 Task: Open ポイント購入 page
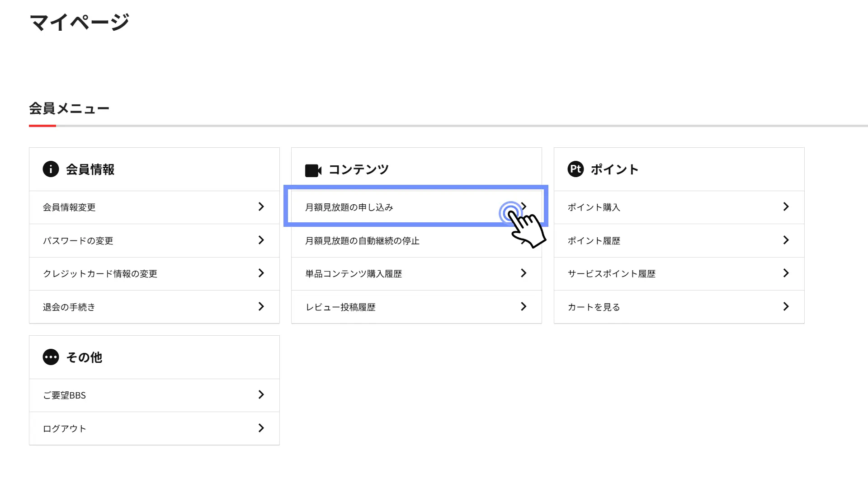pos(679,207)
